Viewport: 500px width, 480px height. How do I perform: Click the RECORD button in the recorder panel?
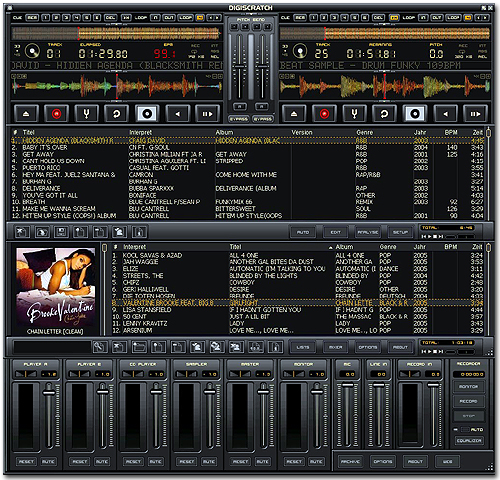(x=468, y=401)
